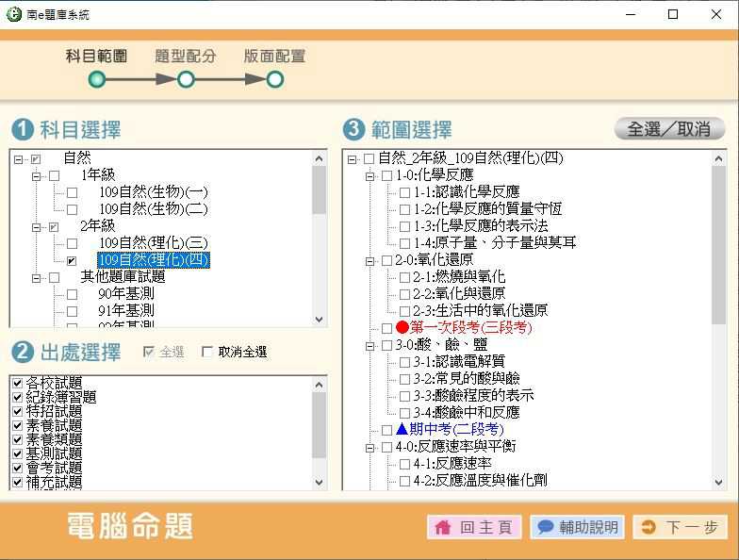Viewport: 739px width, 560px height.
Task: Collapse the 1-0:化學反應 chapter node
Action: pos(369,176)
